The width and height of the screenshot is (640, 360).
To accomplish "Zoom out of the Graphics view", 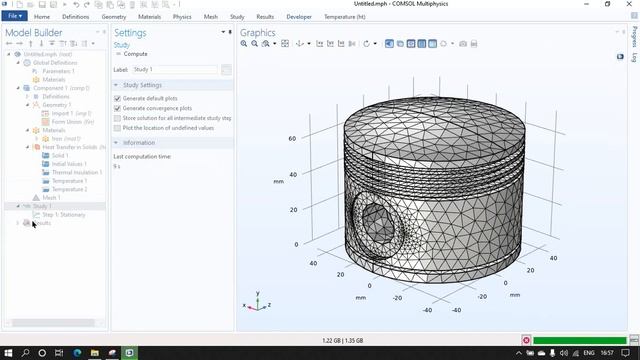I will click(x=255, y=44).
